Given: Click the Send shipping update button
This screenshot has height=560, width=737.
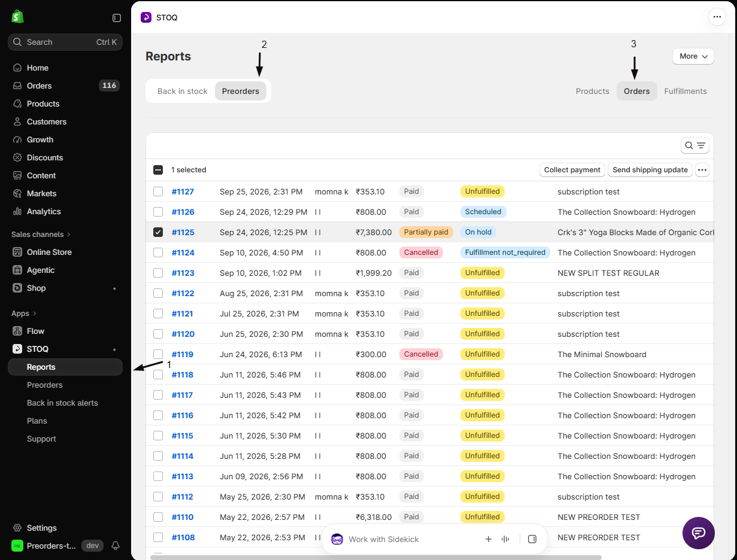Looking at the screenshot, I should [650, 170].
